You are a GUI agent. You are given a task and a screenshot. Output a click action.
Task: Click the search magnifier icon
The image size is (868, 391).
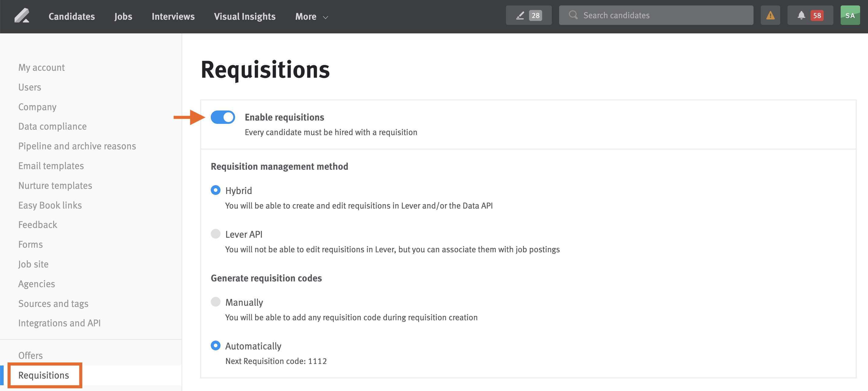click(573, 15)
